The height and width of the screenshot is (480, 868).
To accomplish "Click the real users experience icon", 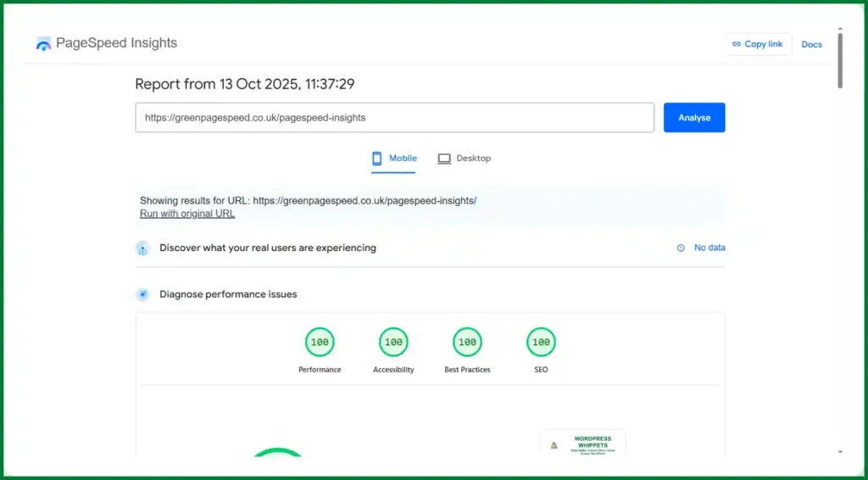I will [142, 248].
